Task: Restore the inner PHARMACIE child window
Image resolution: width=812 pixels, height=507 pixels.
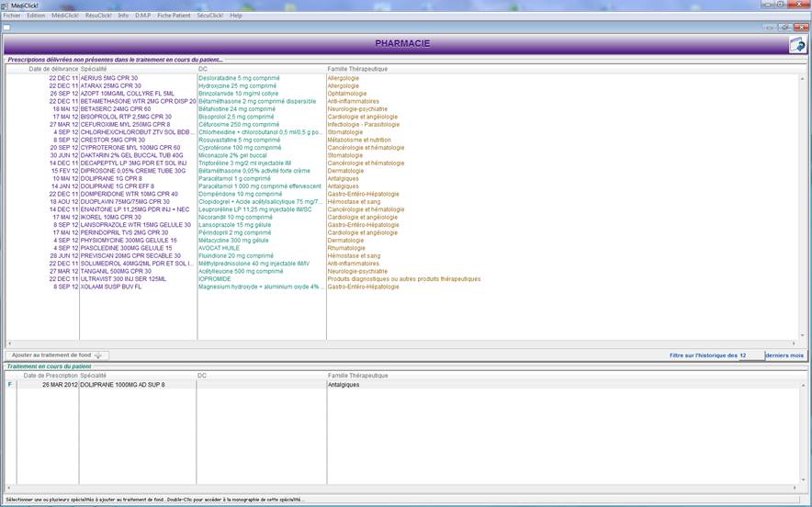Action: [x=785, y=28]
